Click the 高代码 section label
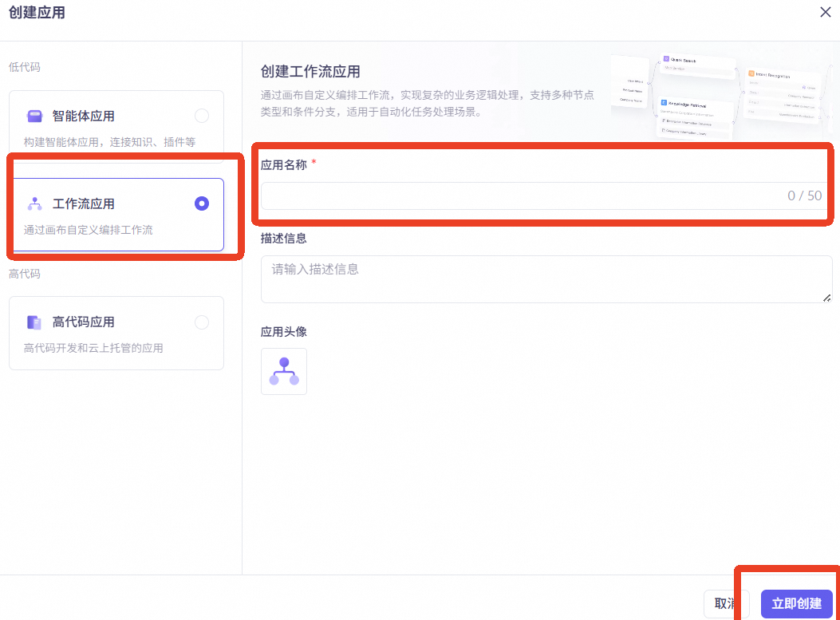The image size is (840, 620). [x=24, y=274]
